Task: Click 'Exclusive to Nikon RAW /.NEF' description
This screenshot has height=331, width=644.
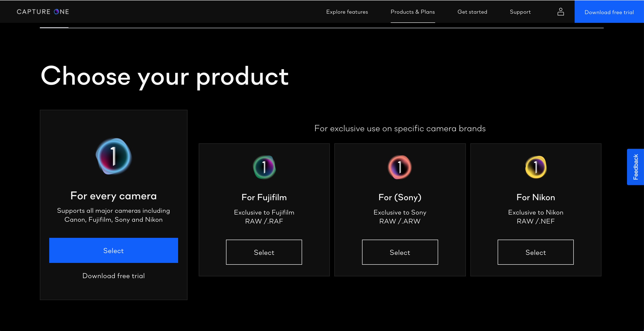Action: pos(536,217)
